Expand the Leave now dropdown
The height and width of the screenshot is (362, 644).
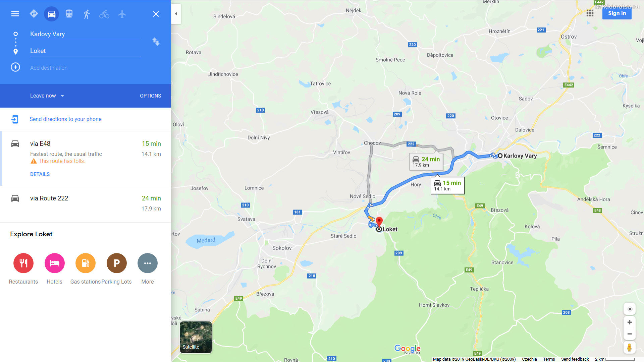pos(47,96)
